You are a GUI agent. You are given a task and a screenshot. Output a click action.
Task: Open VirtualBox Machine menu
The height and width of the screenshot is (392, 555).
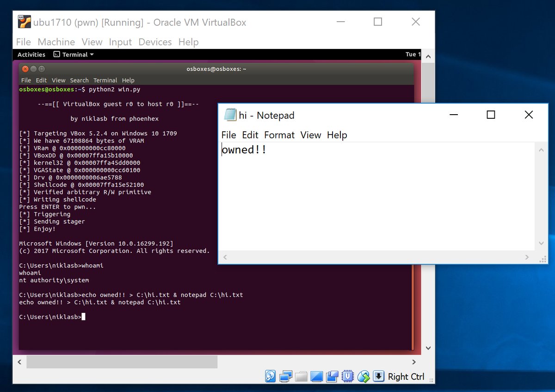point(56,42)
